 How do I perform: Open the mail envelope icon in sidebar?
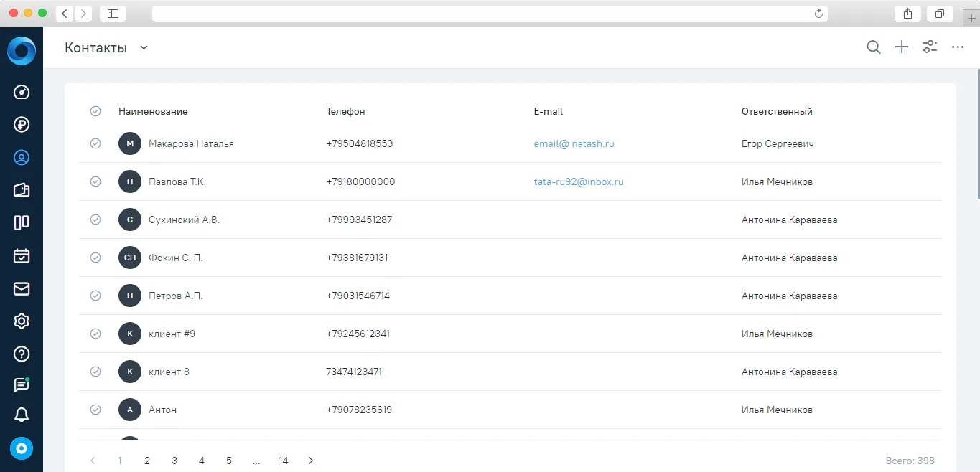pyautogui.click(x=22, y=288)
